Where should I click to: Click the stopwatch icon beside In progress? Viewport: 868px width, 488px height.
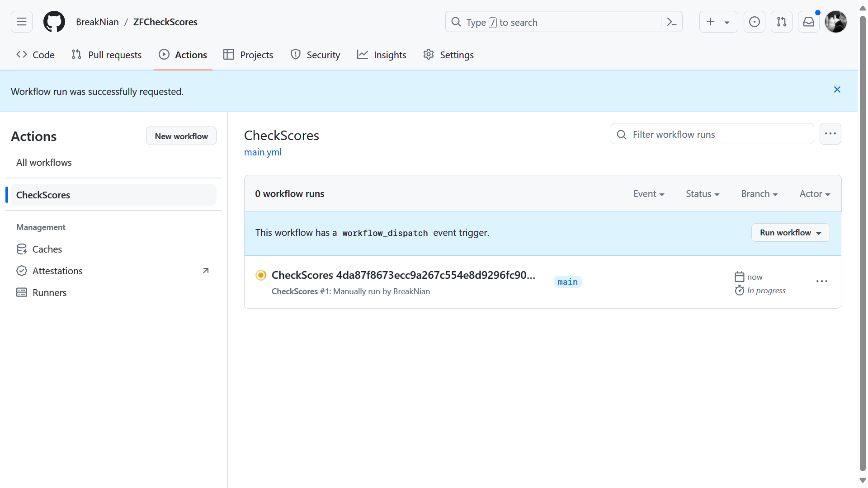point(740,290)
